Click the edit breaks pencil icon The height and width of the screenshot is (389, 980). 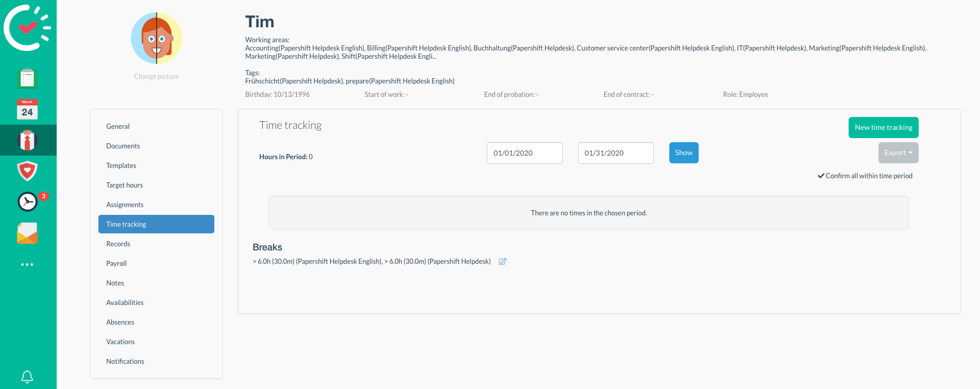coord(502,262)
